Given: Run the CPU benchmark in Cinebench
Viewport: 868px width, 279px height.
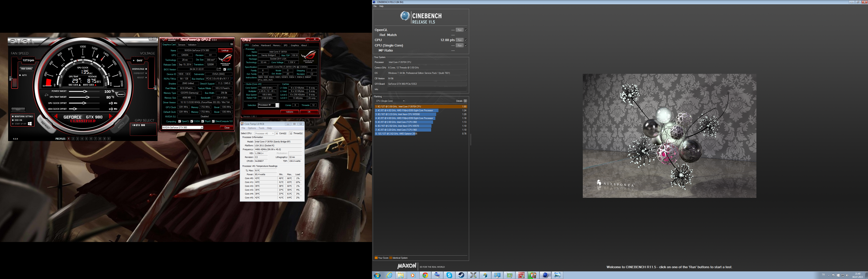Looking at the screenshot, I should click(460, 40).
